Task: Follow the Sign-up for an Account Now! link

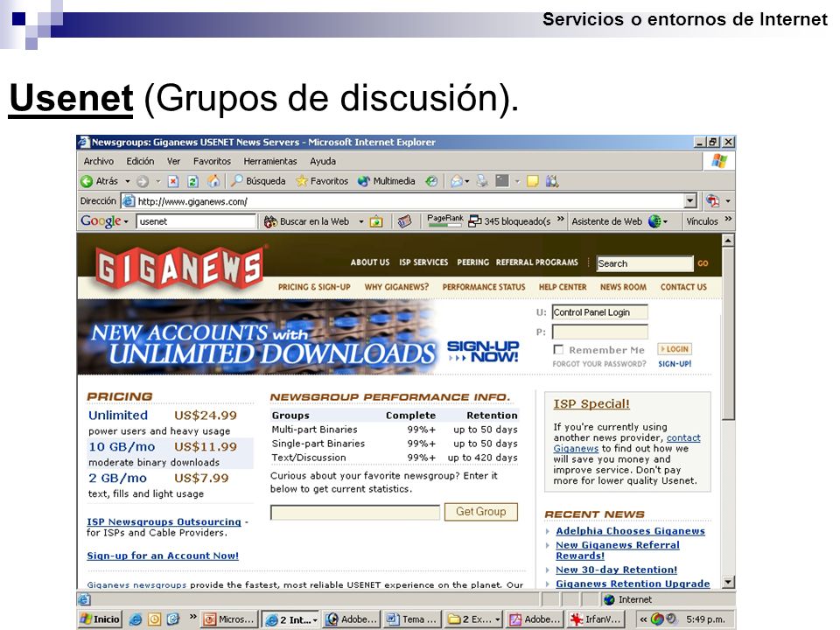Action: [x=163, y=556]
